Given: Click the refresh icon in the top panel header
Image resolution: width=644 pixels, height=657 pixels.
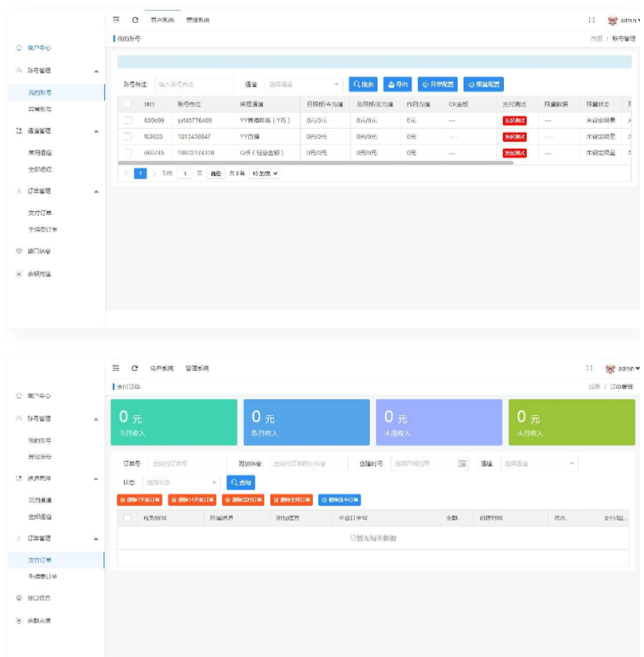Looking at the screenshot, I should 135,20.
